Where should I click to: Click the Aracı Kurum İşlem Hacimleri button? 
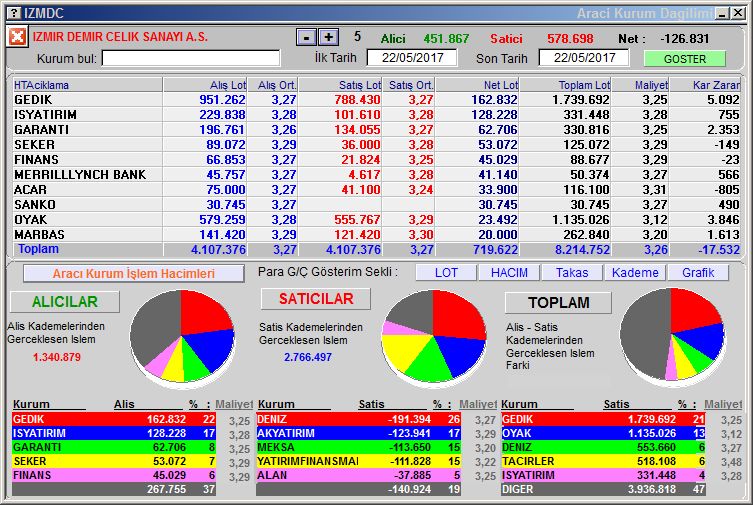pos(133,273)
